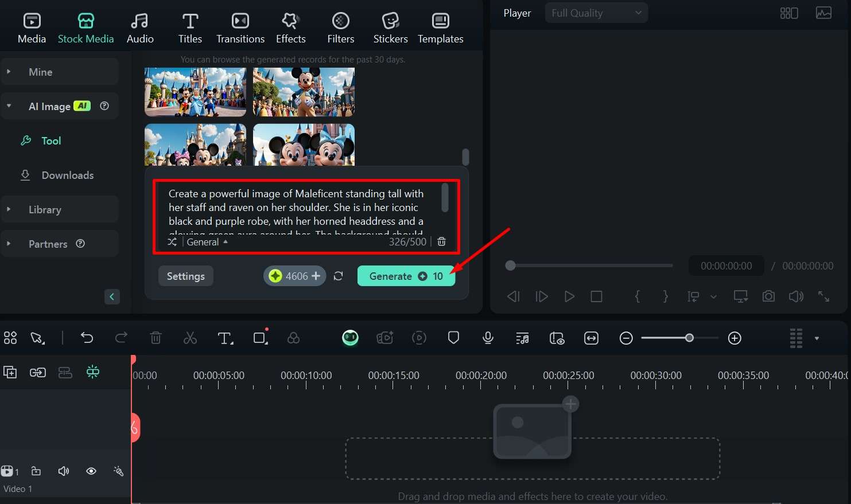Select Mickey and princesses castle thumbnail
Screen dimensions: 851x504
195,92
